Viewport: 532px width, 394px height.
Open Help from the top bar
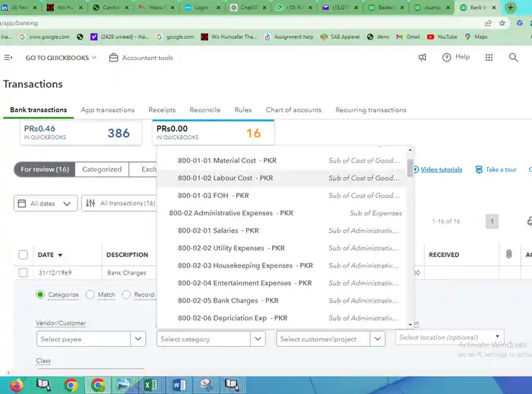coord(456,57)
